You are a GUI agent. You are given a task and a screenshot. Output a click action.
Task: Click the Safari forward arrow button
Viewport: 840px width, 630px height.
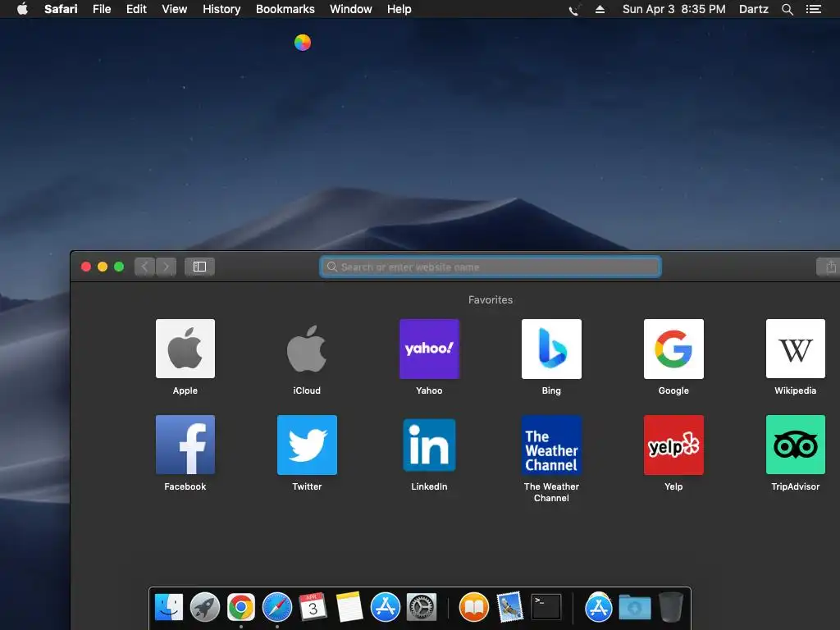(x=166, y=267)
